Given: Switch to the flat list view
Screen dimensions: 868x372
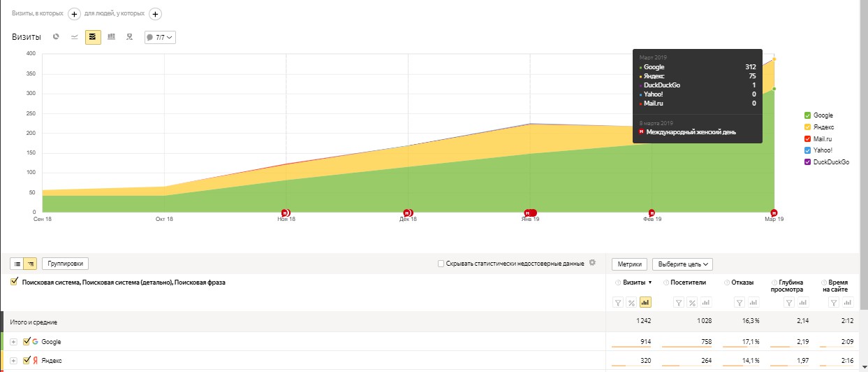Looking at the screenshot, I should (17, 264).
